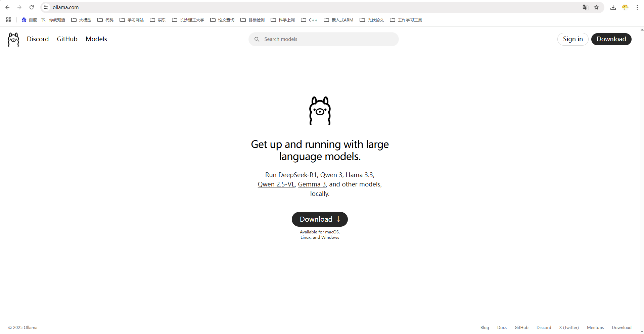Open the Qwen 3 model link

(x=331, y=175)
